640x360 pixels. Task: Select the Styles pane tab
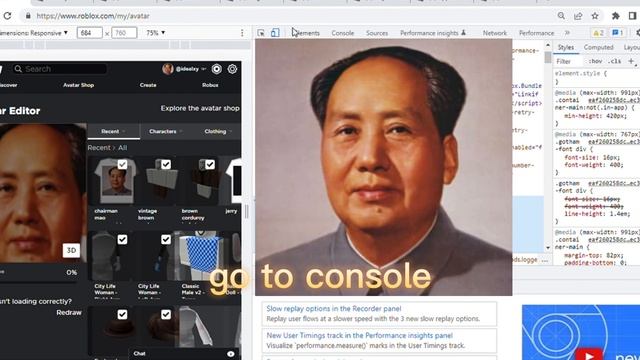coord(566,47)
